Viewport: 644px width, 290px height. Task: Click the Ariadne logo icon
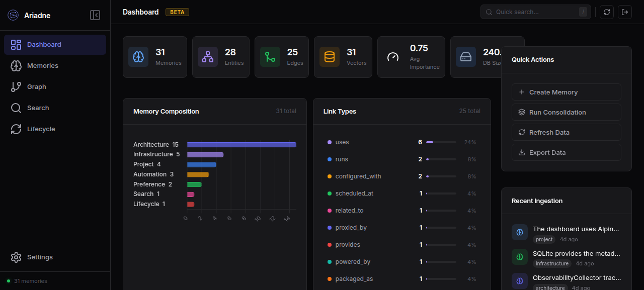(x=13, y=15)
